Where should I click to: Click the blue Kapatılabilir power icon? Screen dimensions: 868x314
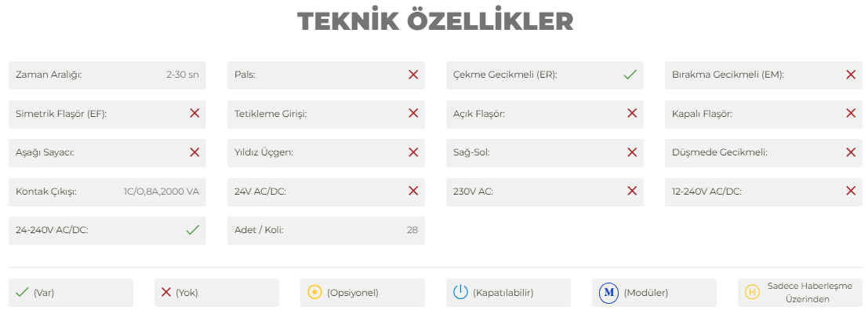(x=460, y=292)
